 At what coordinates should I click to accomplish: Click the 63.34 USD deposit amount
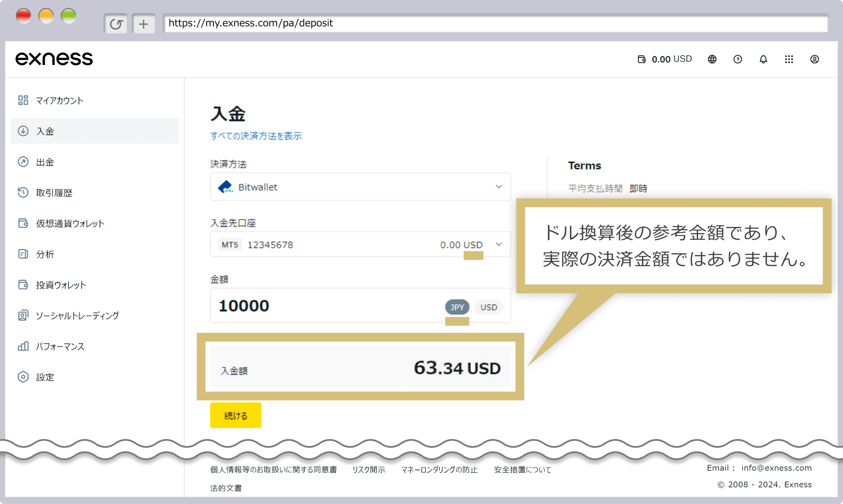pos(457,368)
